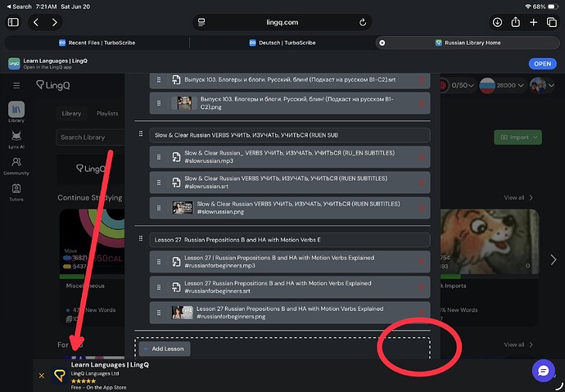Click View all in the For You row
This screenshot has width=565, height=392.
518,345
